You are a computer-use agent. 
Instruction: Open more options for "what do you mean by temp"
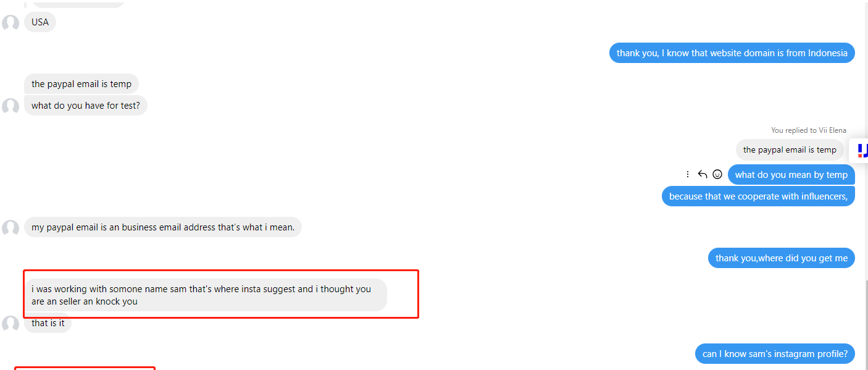click(688, 174)
